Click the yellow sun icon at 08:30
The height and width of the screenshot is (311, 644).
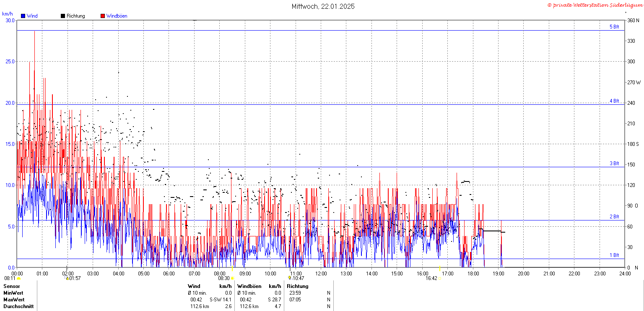(232, 278)
